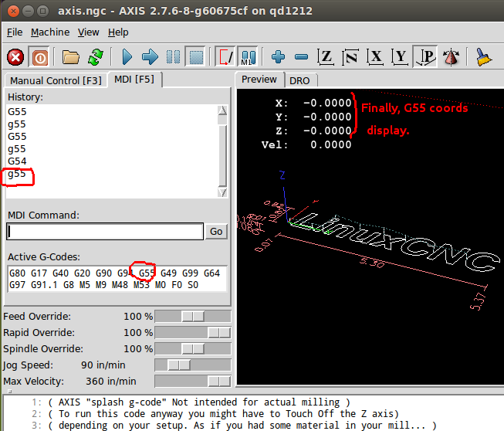Click history scrollbar down arrow
Viewport: 504px width, 431px height.
[x=222, y=192]
